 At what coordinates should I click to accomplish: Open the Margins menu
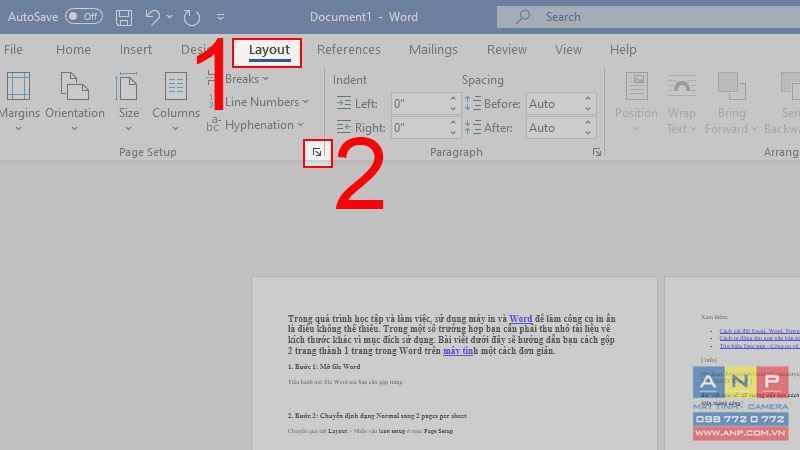tap(19, 102)
